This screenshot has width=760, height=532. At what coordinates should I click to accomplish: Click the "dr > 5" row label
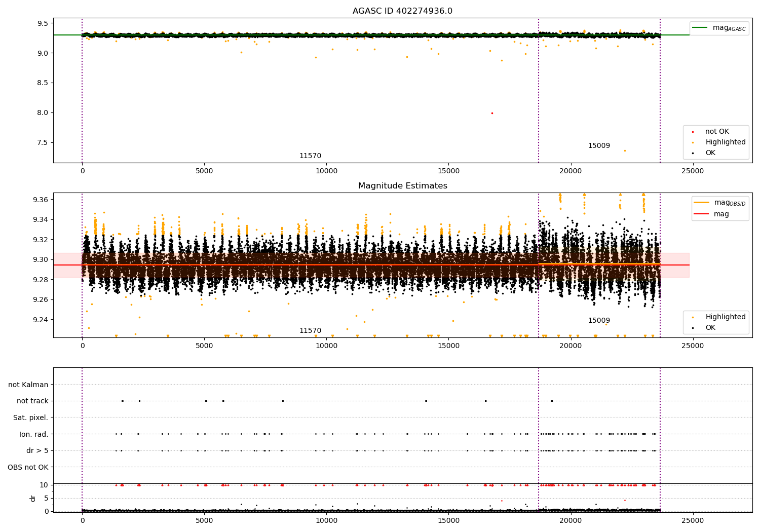[x=37, y=450]
